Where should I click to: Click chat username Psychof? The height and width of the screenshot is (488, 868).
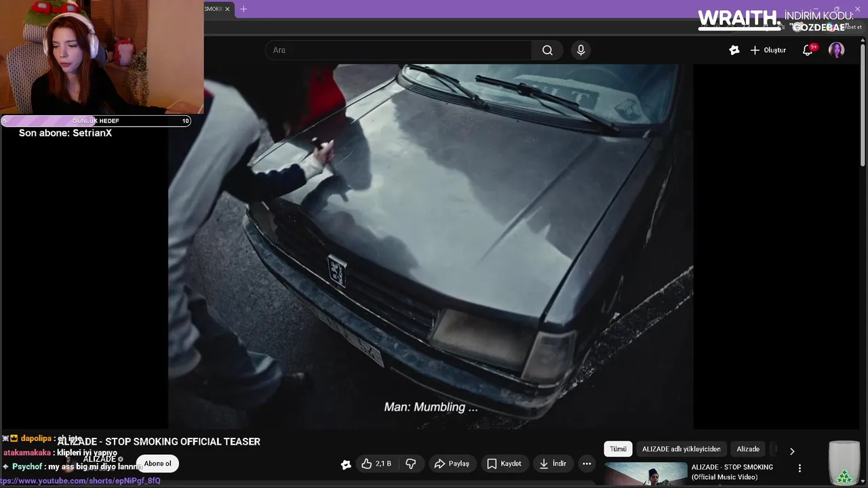click(27, 467)
